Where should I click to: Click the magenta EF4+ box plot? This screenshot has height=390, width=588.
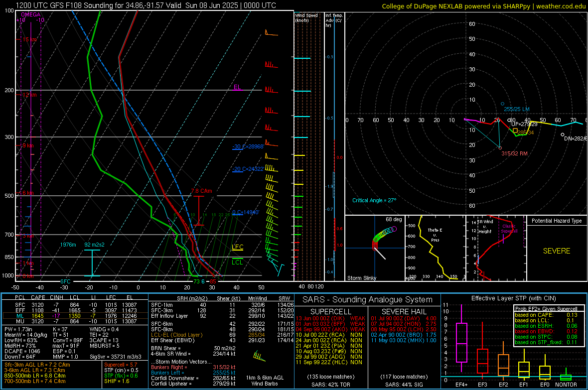(x=461, y=339)
